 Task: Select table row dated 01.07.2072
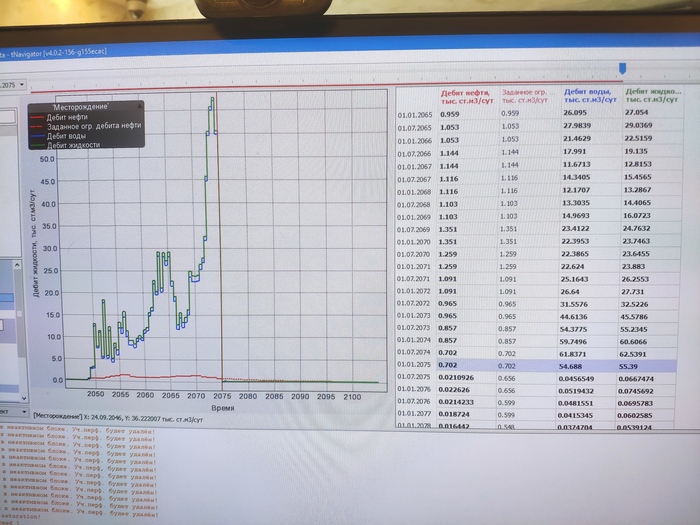[539, 304]
